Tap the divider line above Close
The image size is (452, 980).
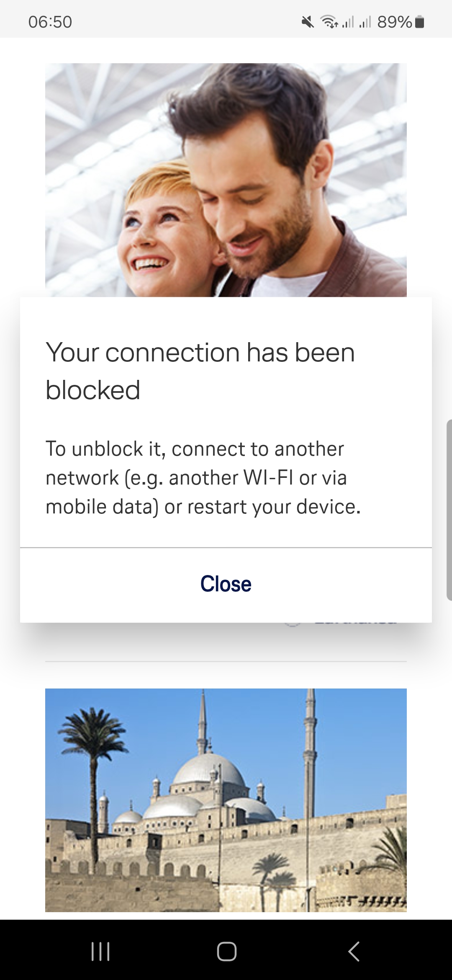[226, 547]
